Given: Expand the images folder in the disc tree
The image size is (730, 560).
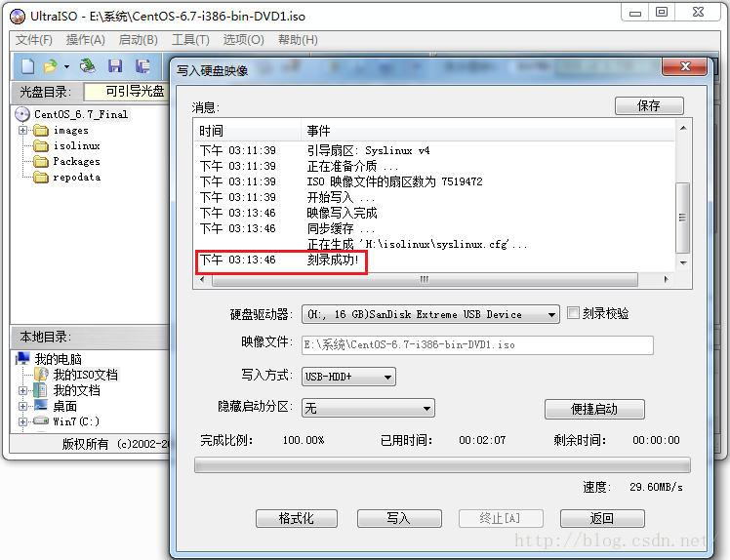Looking at the screenshot, I should 22,131.
